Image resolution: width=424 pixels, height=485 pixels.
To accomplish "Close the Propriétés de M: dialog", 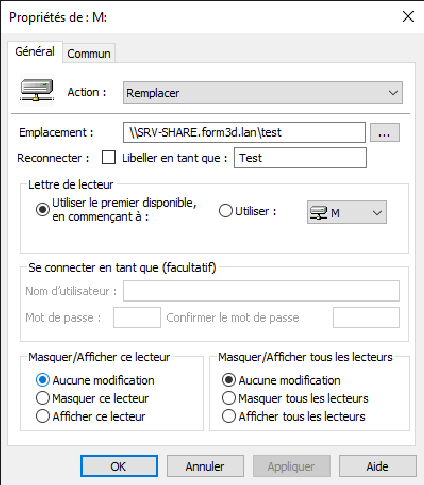I will (408, 16).
